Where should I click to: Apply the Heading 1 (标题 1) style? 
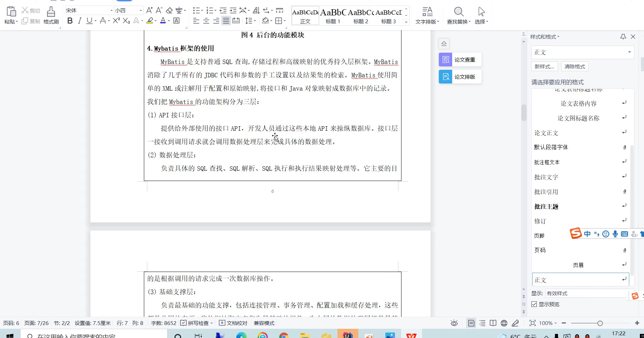(x=333, y=15)
